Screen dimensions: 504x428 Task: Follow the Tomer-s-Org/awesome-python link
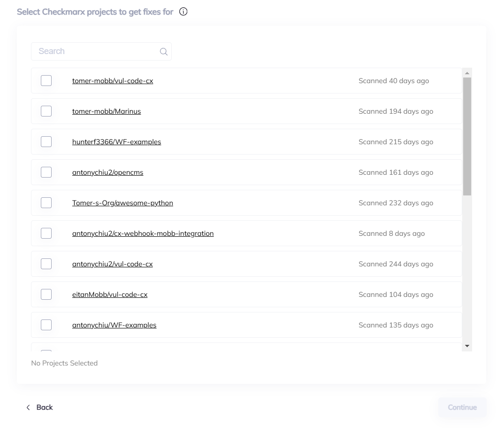[x=122, y=203]
